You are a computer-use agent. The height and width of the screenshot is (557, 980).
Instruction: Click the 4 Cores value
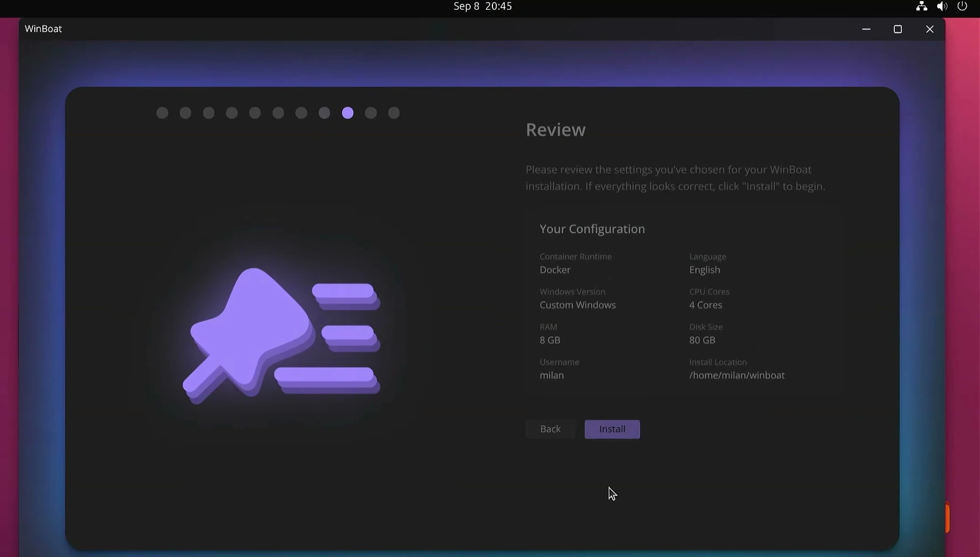pos(706,305)
